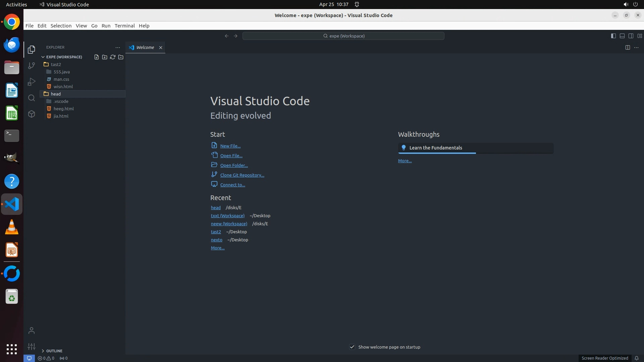
Task: Click the expe (Workspace) command center search
Action: pos(343,36)
